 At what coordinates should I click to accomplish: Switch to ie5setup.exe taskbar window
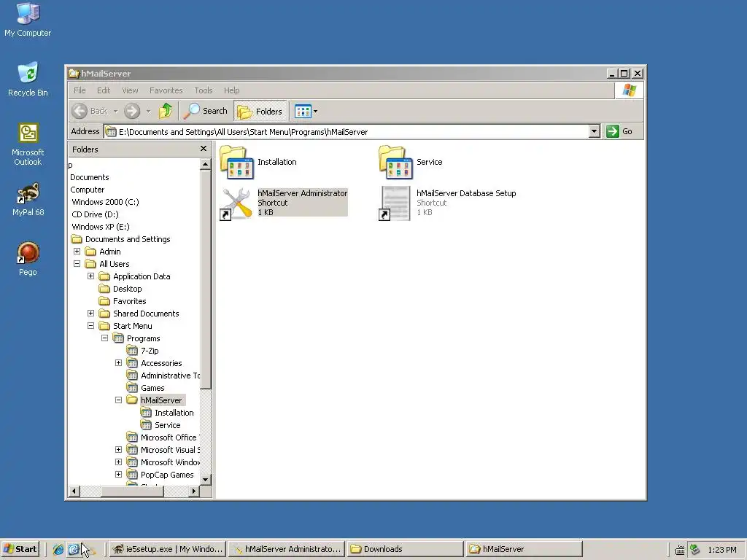pos(168,549)
